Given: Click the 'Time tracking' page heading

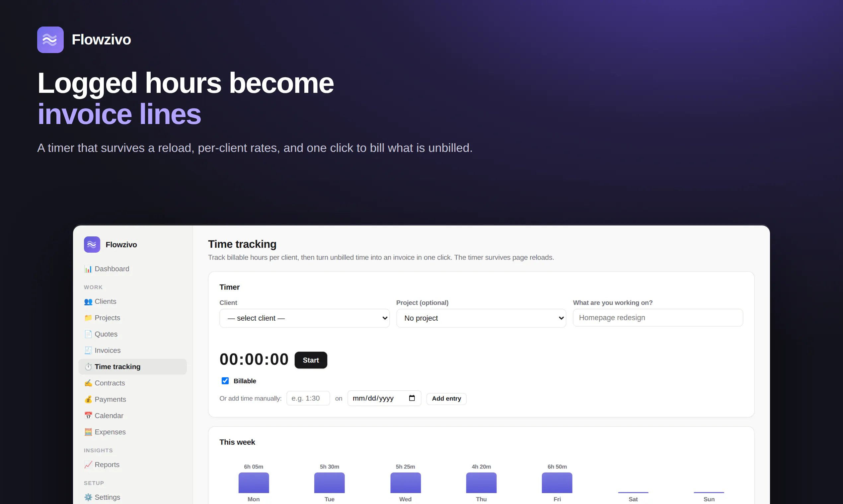Looking at the screenshot, I should point(242,244).
